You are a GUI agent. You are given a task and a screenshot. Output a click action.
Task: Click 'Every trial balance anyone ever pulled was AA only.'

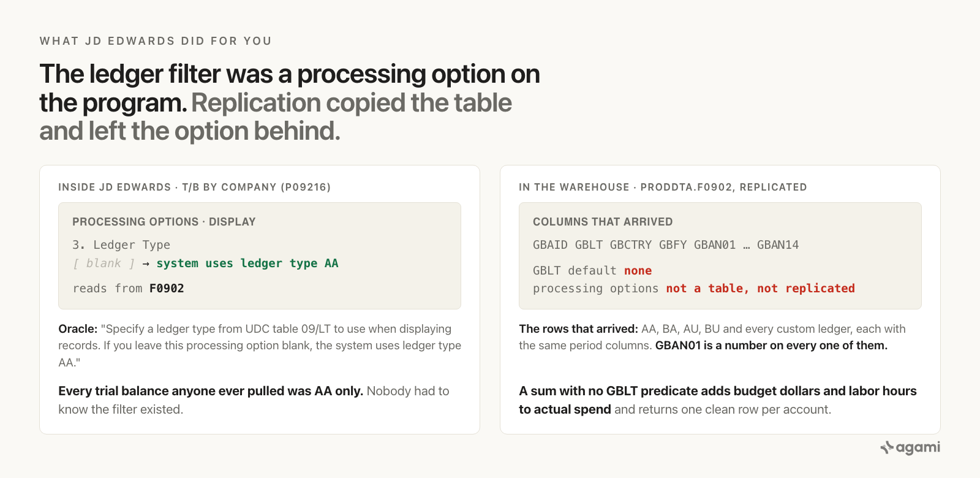click(211, 391)
